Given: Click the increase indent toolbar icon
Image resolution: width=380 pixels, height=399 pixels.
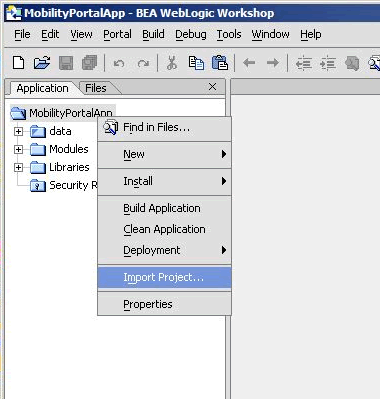Looking at the screenshot, I should click(x=328, y=63).
